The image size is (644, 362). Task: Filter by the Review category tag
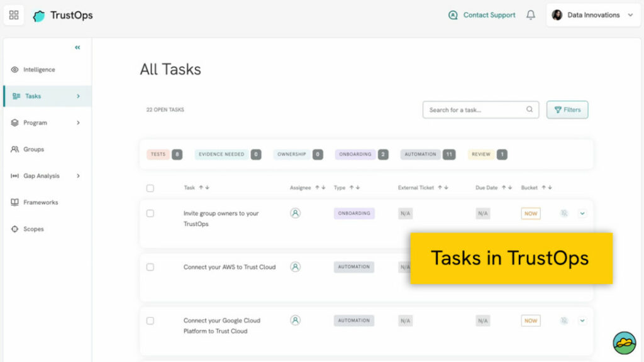point(481,155)
